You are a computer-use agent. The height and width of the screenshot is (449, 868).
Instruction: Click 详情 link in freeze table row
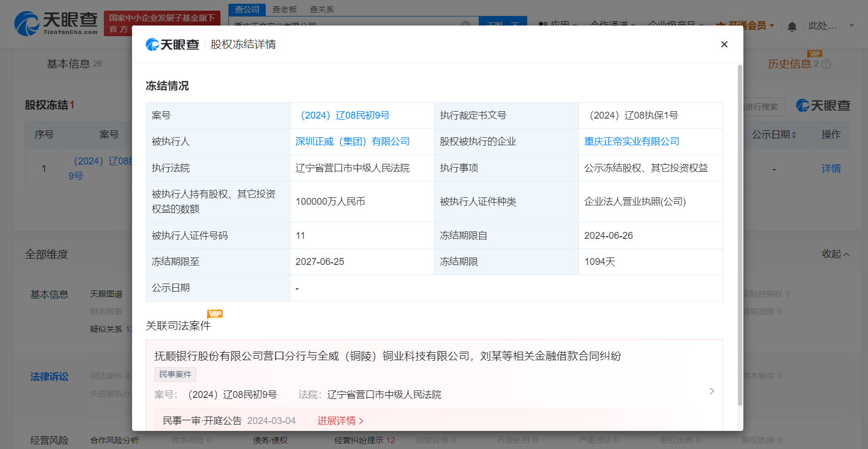[x=831, y=169]
